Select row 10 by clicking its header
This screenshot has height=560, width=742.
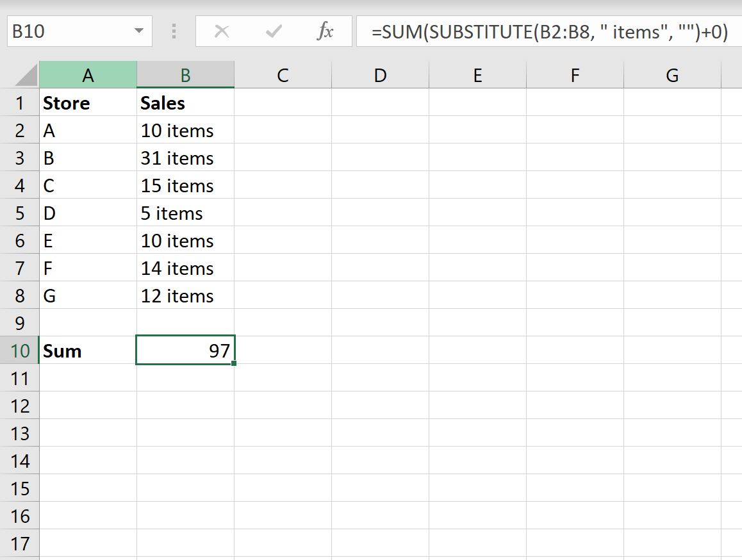coord(20,350)
